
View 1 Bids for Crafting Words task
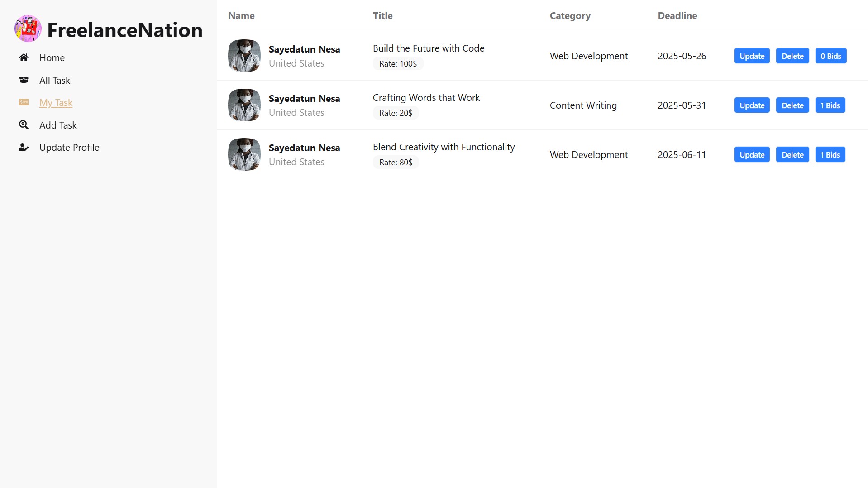tap(830, 105)
